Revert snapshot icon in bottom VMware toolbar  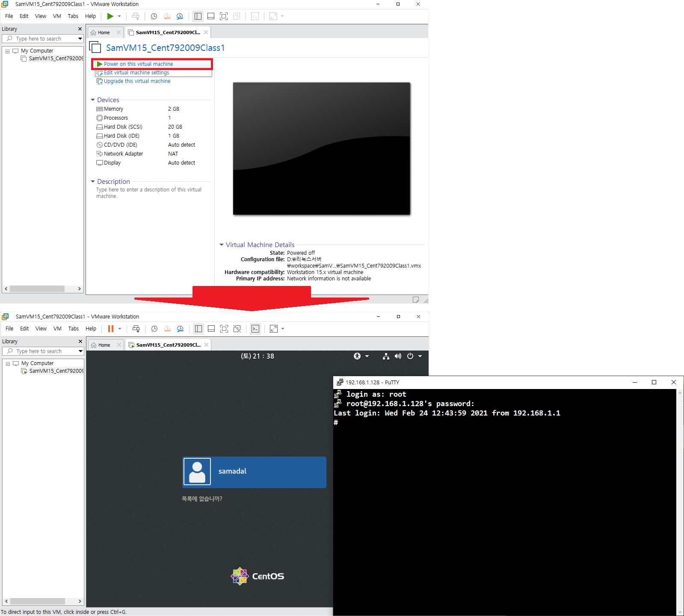(167, 329)
